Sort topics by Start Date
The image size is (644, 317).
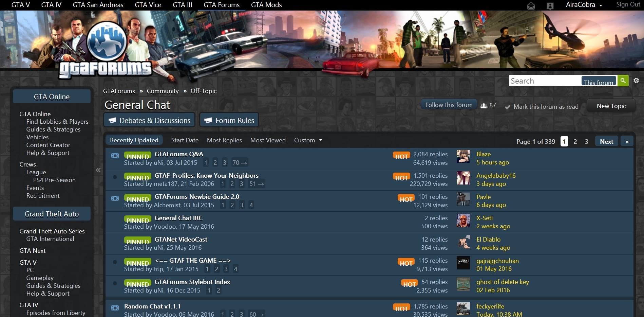pos(185,140)
